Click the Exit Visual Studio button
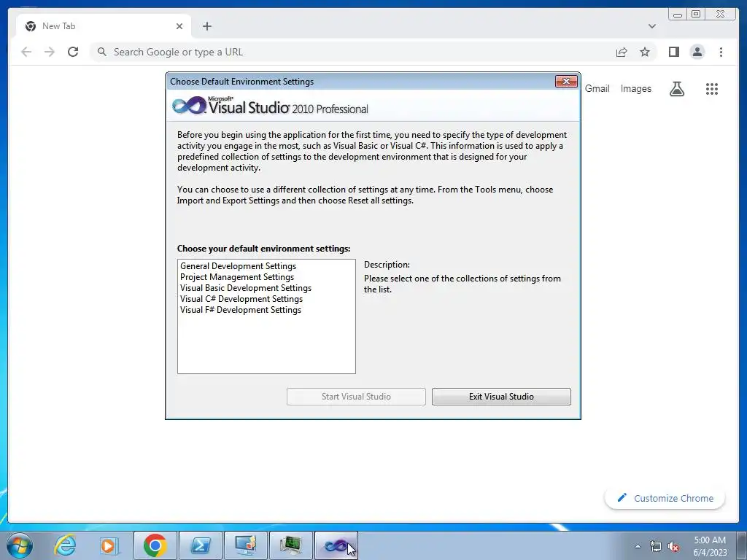 point(501,397)
